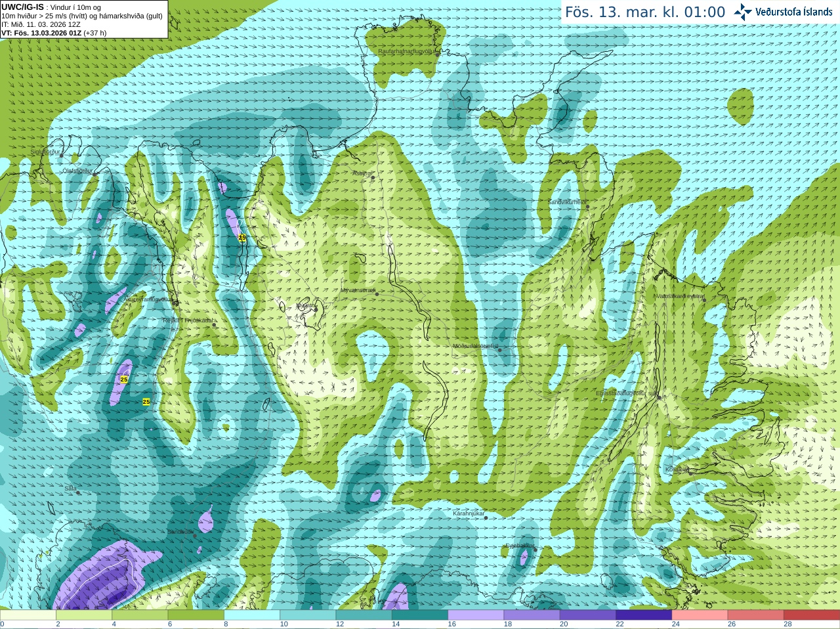
Task: Click the Sandvíkurheiði station label
Action: click(568, 202)
